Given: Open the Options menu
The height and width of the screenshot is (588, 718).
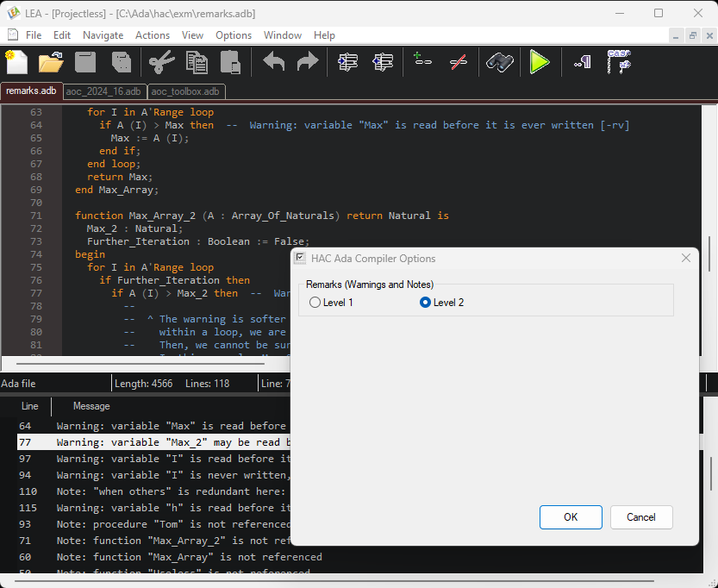Looking at the screenshot, I should (x=234, y=35).
